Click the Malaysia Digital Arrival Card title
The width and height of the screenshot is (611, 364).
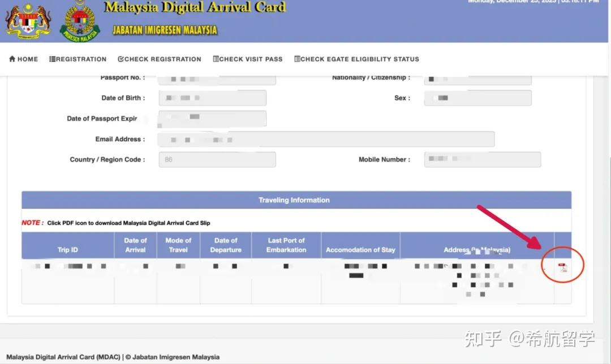[195, 8]
